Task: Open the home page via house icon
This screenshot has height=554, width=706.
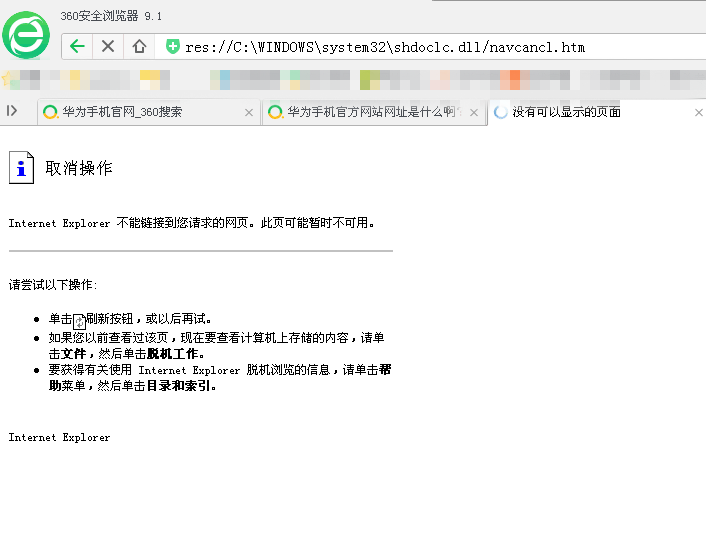Action: (x=139, y=46)
